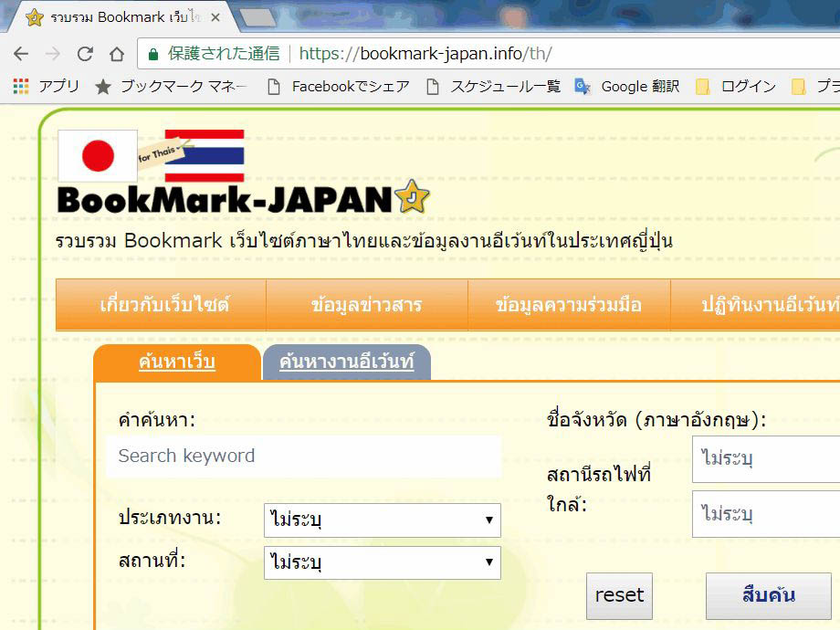Screen dimensions: 840x630
Task: Open ข้อมูลข่าวสาร menu item
Action: [x=366, y=305]
